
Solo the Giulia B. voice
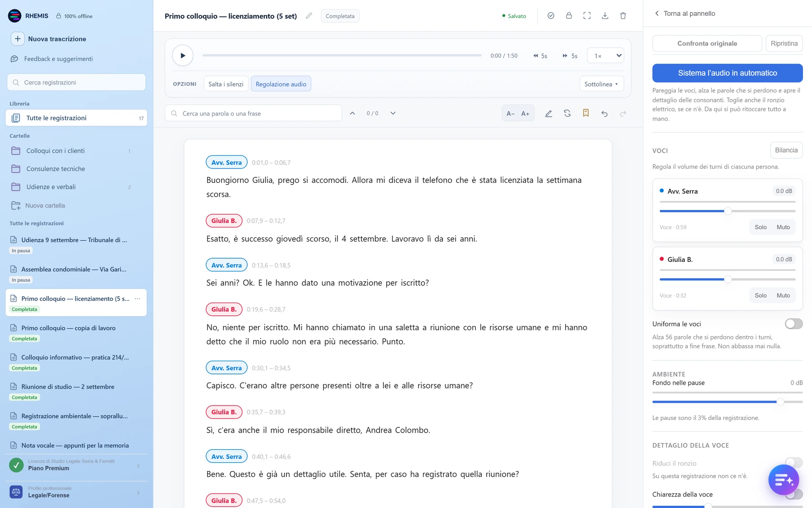(x=761, y=295)
